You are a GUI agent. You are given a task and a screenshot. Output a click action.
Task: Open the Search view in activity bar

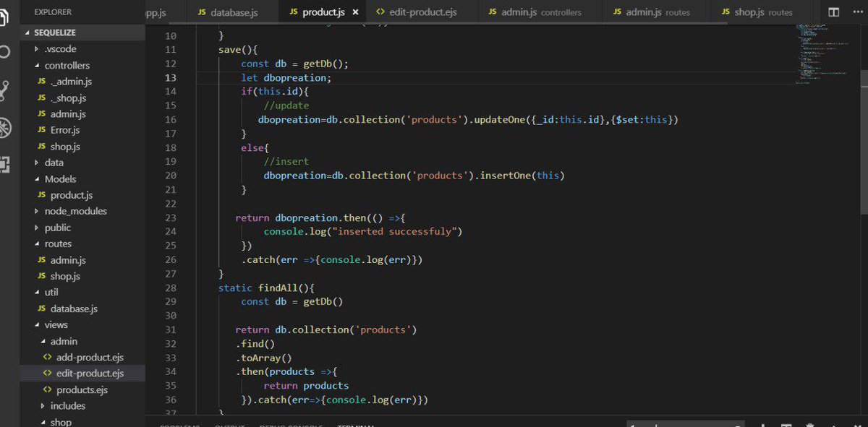click(x=4, y=53)
